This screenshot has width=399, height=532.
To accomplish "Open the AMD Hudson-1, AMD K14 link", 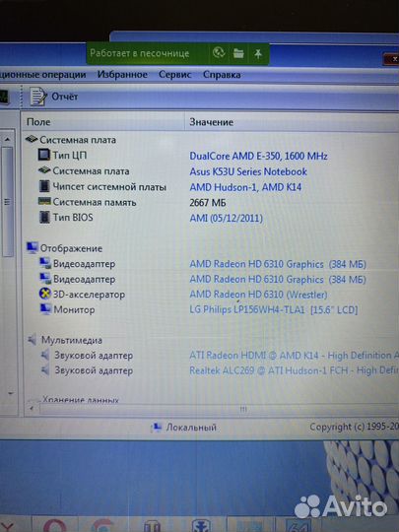I will coord(245,187).
